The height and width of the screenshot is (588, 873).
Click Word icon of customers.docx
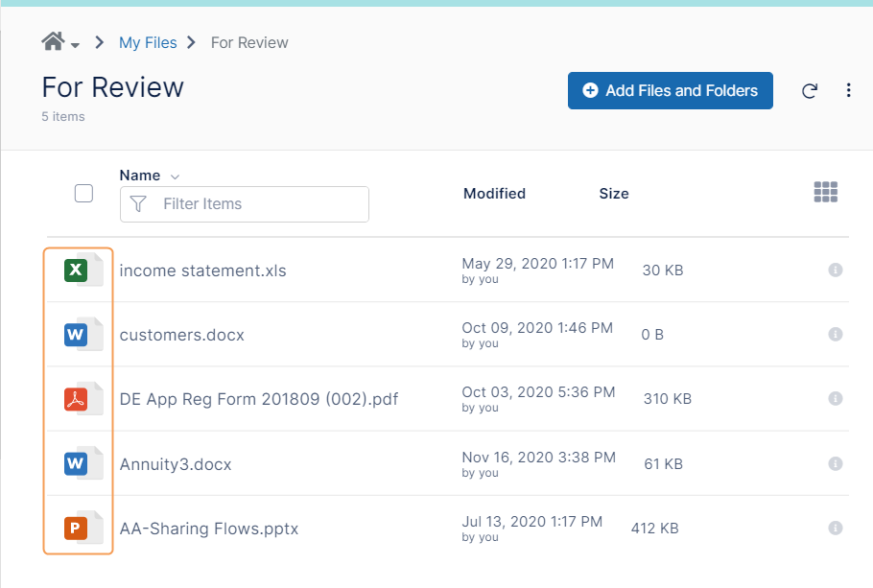click(x=83, y=334)
